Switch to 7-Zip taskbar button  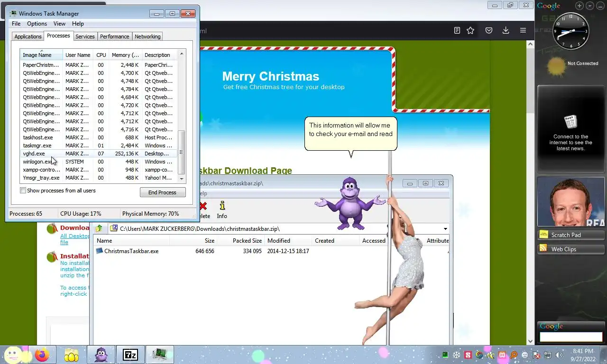click(130, 355)
